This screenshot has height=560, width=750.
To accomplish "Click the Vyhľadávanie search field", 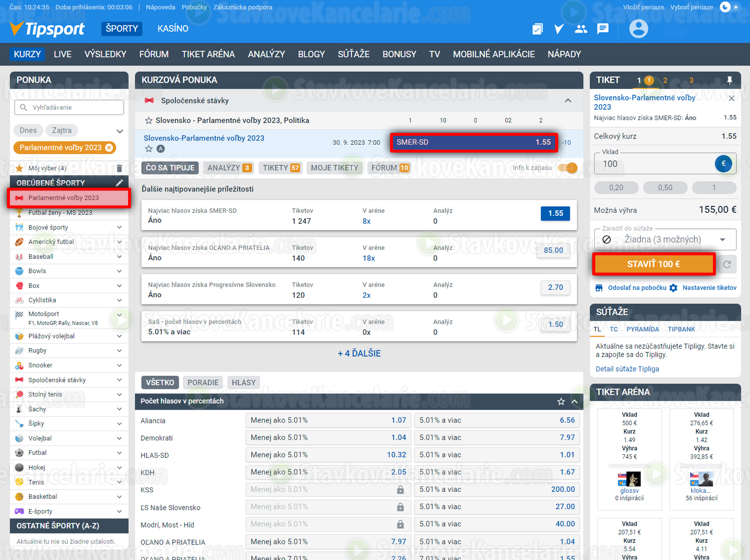I will coord(69,107).
